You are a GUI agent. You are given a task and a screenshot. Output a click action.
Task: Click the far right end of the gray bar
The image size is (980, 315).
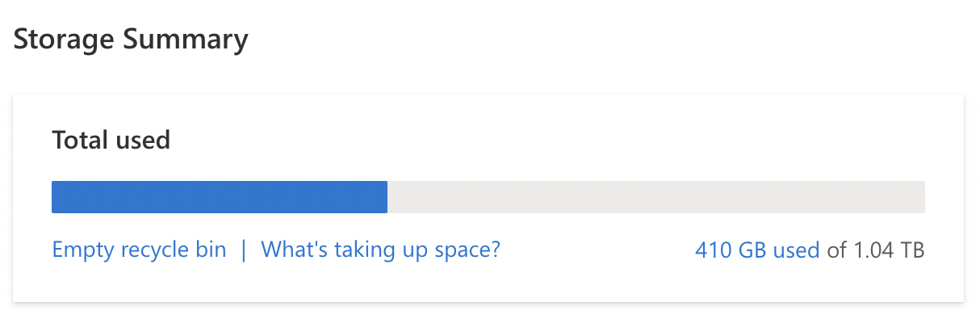click(921, 197)
